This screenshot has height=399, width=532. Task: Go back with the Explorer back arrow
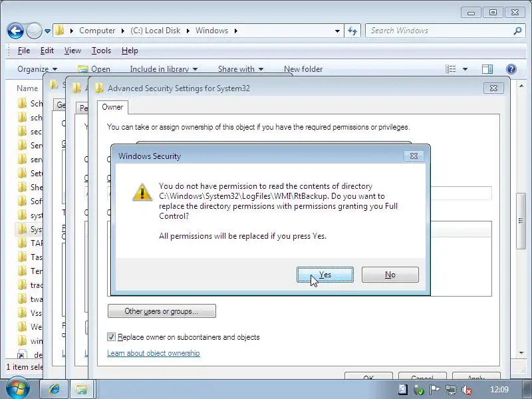pyautogui.click(x=15, y=31)
